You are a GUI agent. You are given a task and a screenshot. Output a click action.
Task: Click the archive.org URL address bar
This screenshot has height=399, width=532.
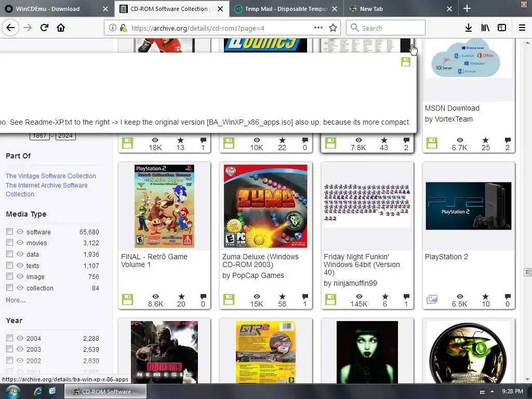coord(222,28)
